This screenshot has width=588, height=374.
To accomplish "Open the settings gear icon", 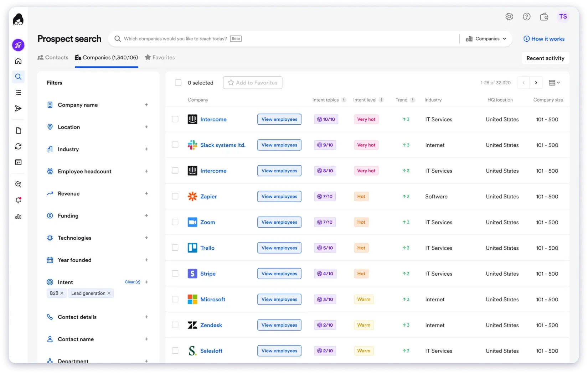I will pyautogui.click(x=509, y=17).
